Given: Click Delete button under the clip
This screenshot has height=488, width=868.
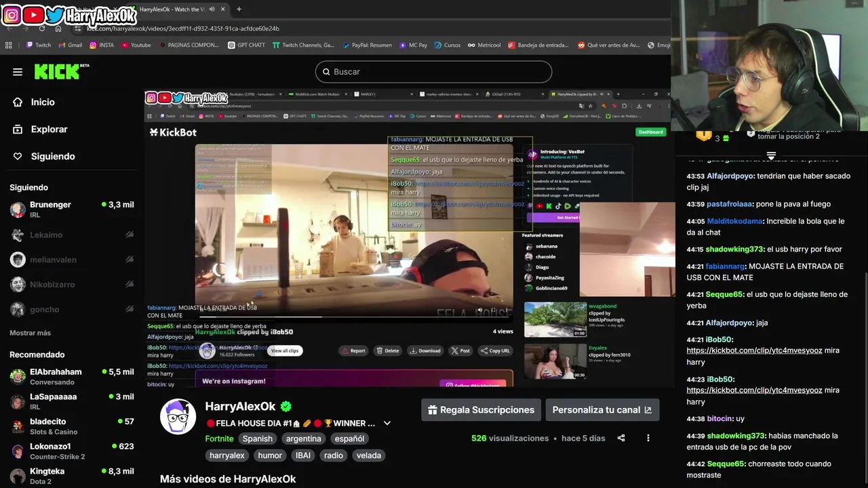Looking at the screenshot, I should [387, 350].
